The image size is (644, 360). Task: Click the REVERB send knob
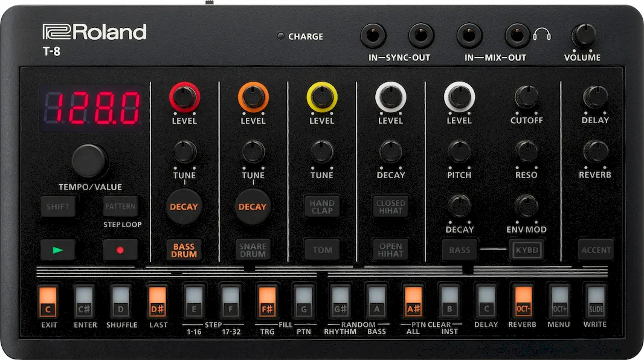pos(596,152)
